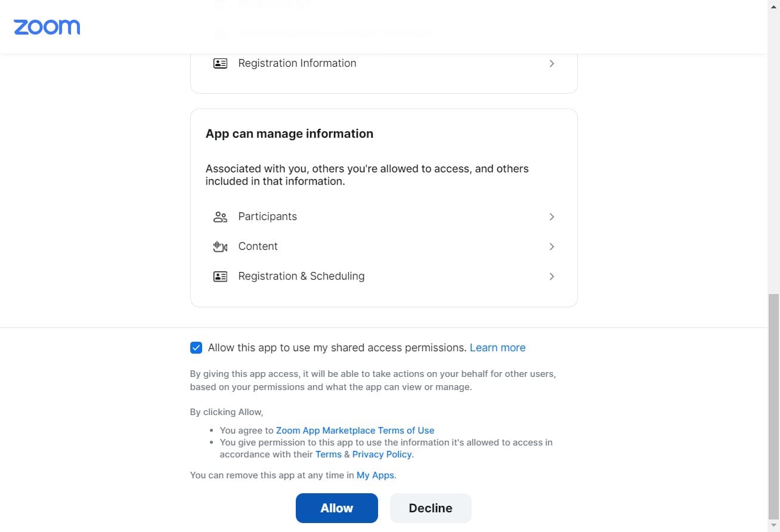The image size is (780, 532).
Task: Expand the Registration Information details
Action: pos(552,63)
